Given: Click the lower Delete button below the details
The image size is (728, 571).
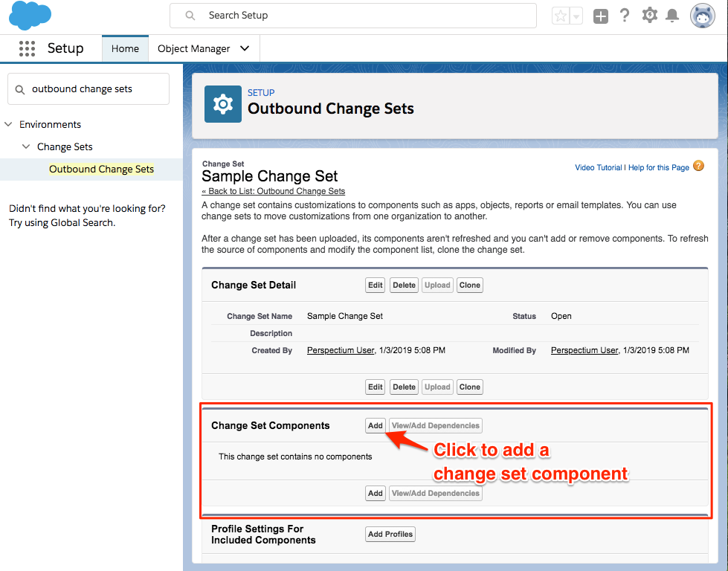Looking at the screenshot, I should [404, 387].
